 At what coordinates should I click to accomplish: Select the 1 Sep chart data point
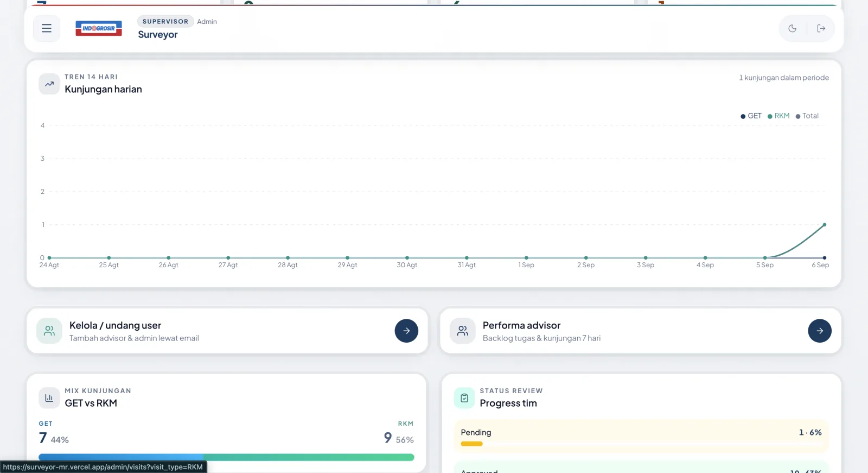[526, 257]
